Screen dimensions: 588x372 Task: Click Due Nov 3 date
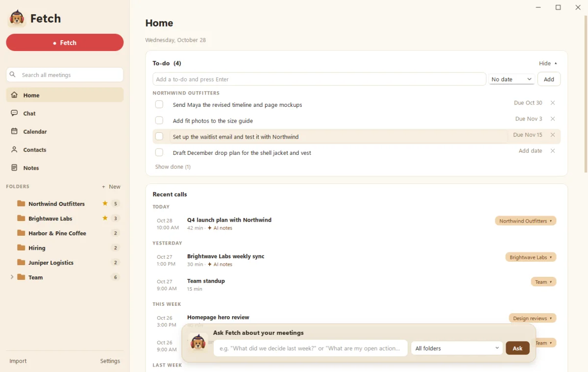(529, 119)
